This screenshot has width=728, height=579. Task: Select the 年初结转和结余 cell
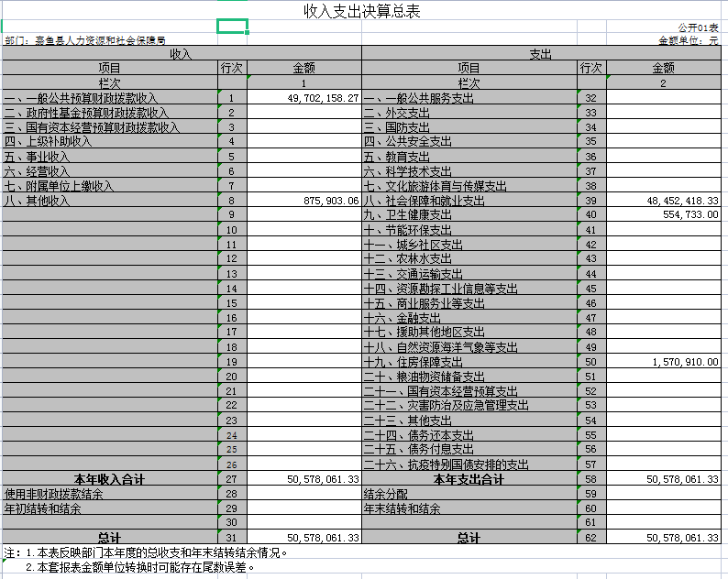coord(110,508)
